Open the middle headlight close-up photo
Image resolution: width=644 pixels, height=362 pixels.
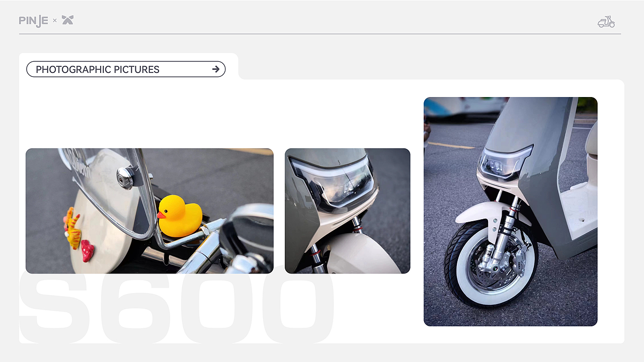coord(347,211)
